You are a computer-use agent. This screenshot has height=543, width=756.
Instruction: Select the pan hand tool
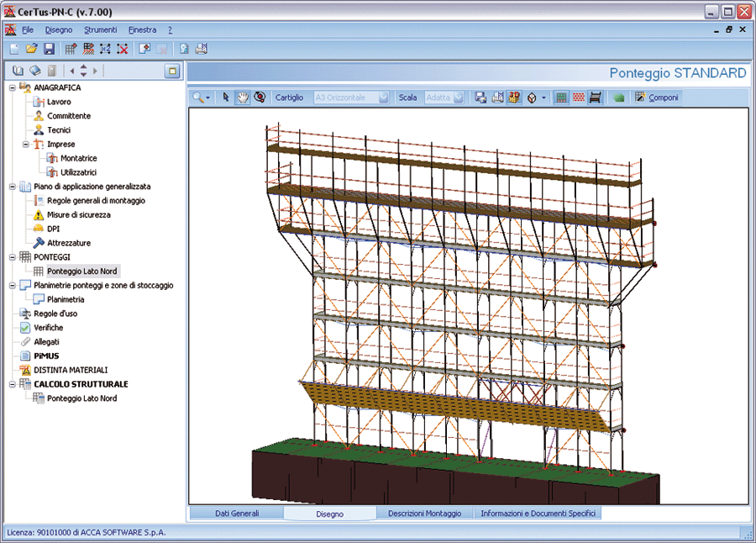click(242, 98)
